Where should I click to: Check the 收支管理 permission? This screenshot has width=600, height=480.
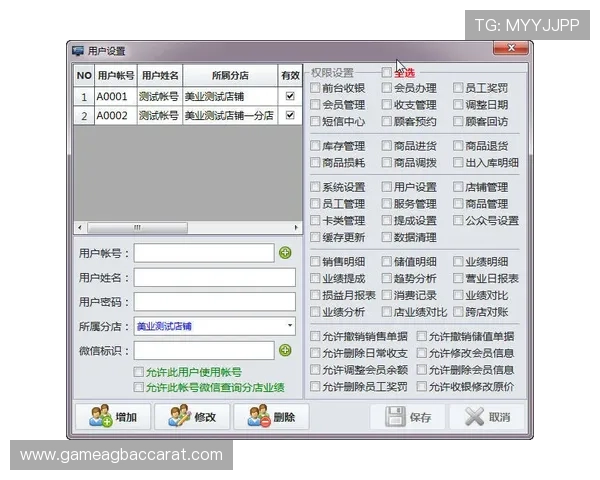386,104
